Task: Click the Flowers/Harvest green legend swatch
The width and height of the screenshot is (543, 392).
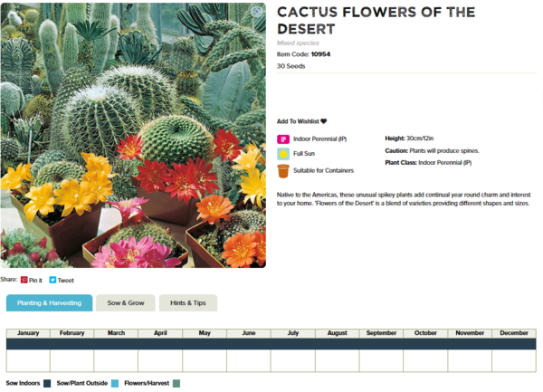Action: click(x=176, y=383)
